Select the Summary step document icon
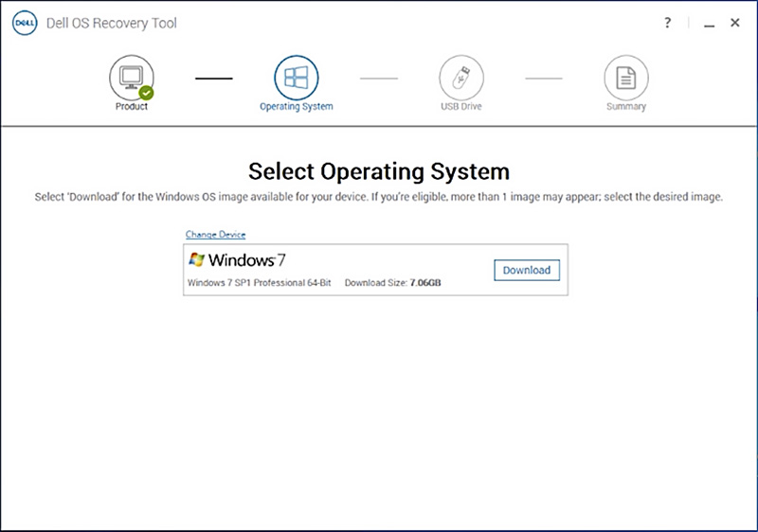The width and height of the screenshot is (758, 532). pos(626,78)
